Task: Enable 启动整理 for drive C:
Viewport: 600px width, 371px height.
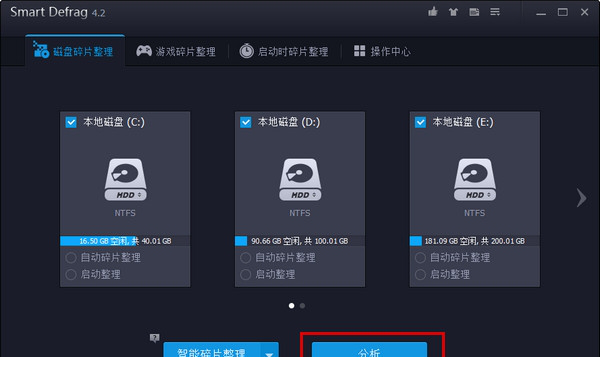Action: tap(71, 275)
